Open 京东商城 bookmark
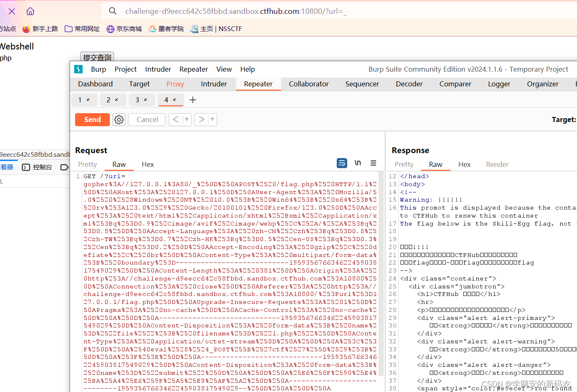Viewport: 577px width, 392px height. coord(124,29)
